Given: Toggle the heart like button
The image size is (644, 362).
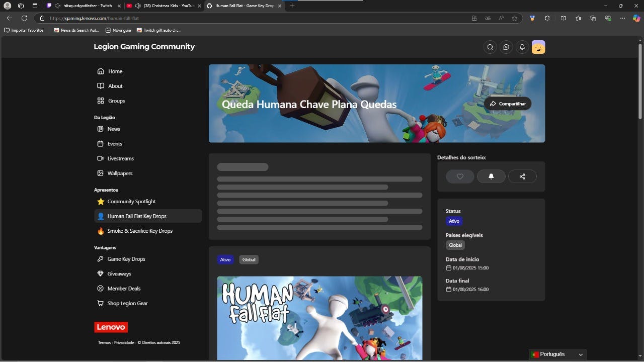Looking at the screenshot, I should pos(460,176).
